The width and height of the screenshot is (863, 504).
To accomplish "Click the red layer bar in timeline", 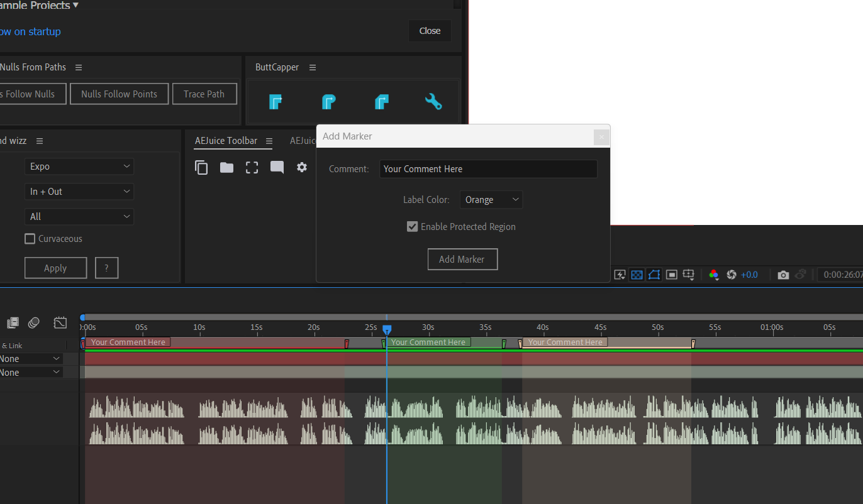I will click(474, 359).
